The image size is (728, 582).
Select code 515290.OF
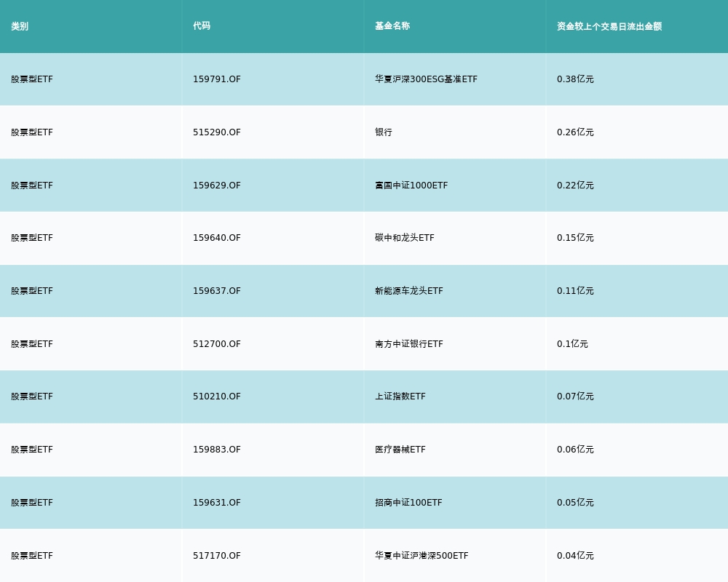[x=217, y=132]
